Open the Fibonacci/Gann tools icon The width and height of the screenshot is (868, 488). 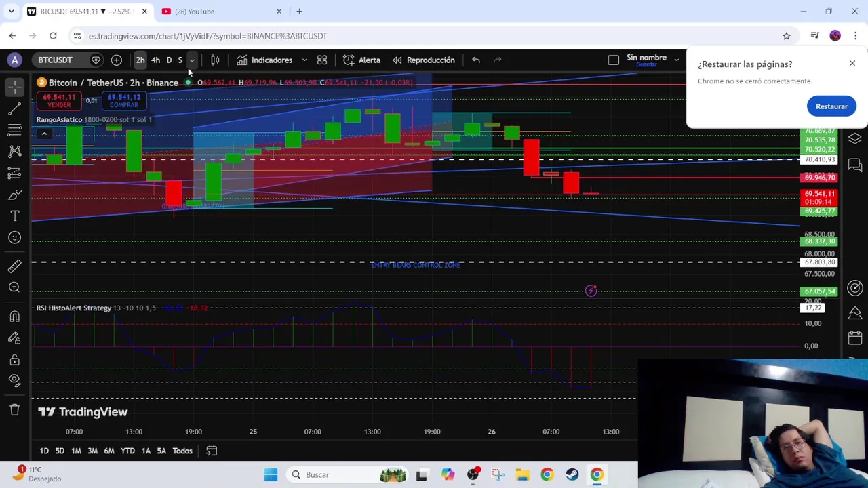pos(14,130)
